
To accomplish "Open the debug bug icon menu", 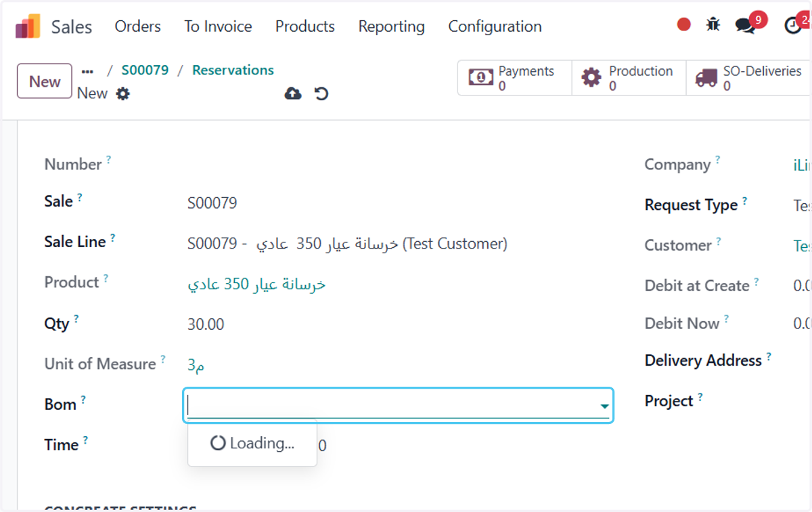I will click(713, 25).
